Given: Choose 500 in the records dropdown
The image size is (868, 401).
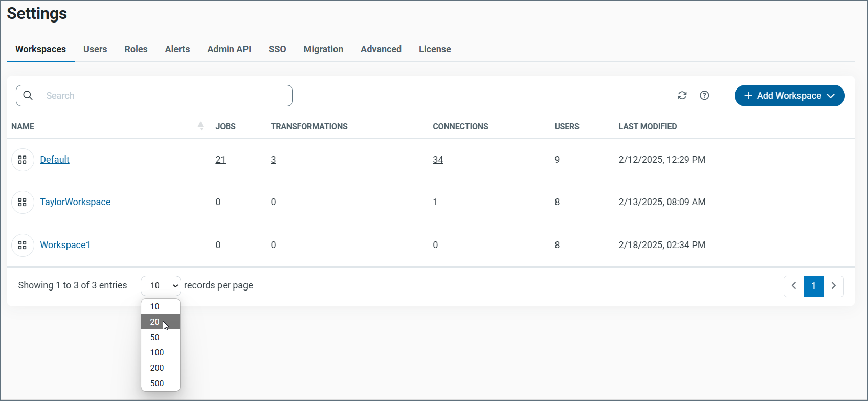Looking at the screenshot, I should 157,383.
